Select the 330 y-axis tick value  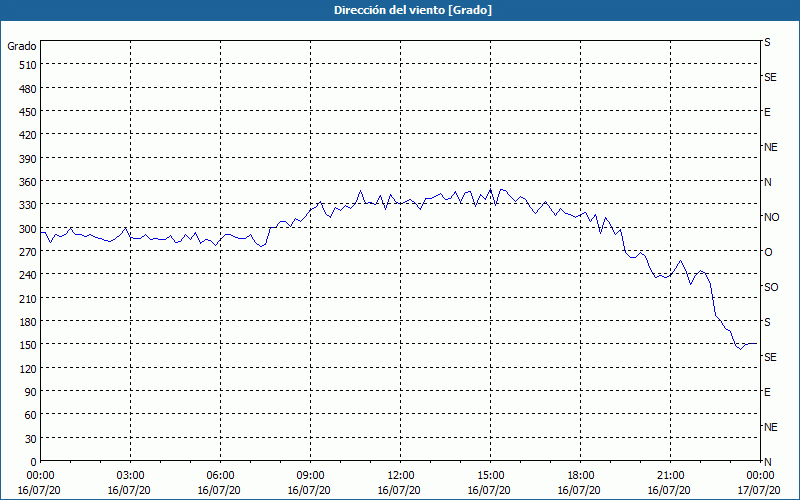pyautogui.click(x=29, y=206)
